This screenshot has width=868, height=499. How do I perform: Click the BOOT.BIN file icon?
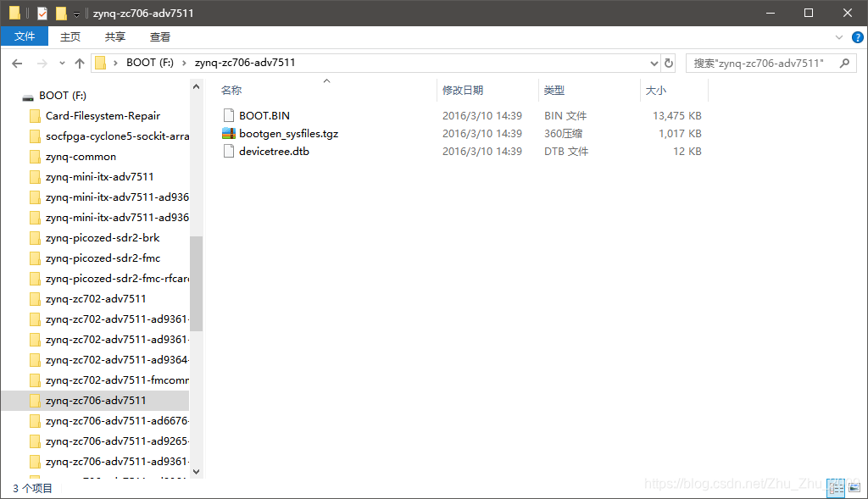pos(229,115)
